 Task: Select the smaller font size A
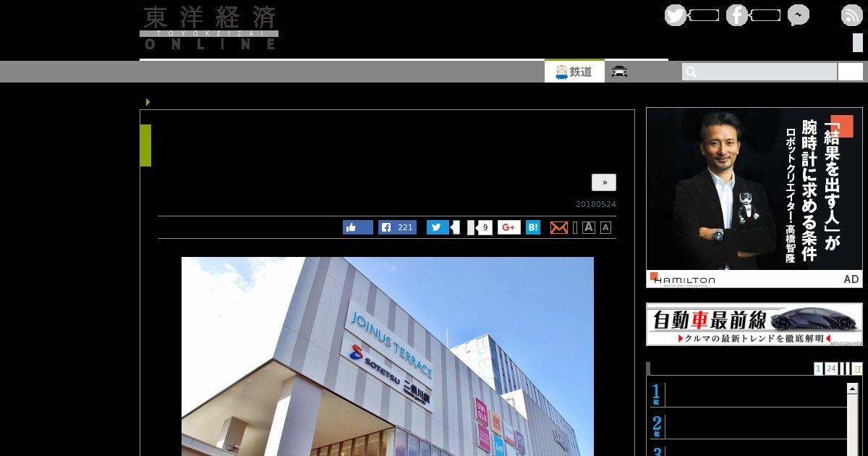tap(605, 227)
